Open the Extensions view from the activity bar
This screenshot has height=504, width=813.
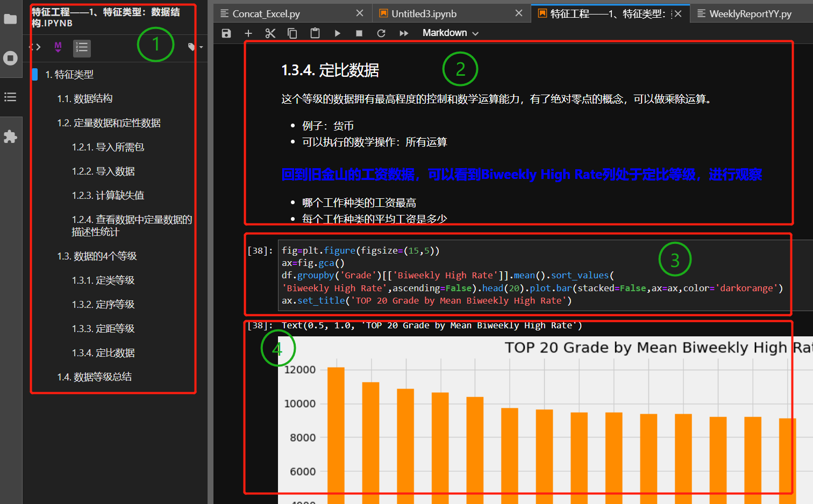pyautogui.click(x=11, y=136)
